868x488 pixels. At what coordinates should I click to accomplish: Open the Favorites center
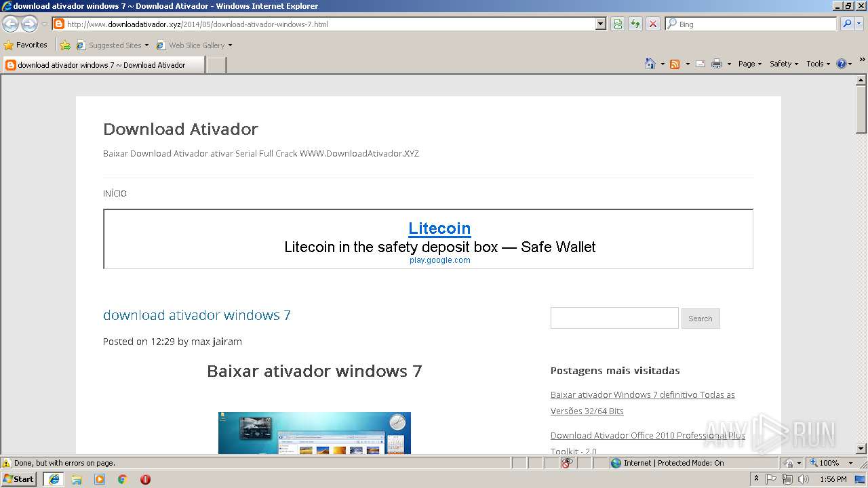coord(26,45)
